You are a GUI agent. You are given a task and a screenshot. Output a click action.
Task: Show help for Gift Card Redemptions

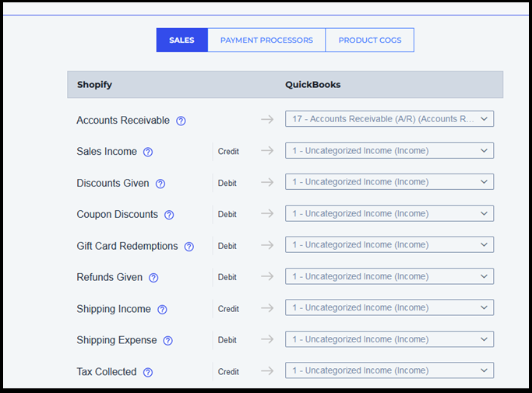(188, 247)
